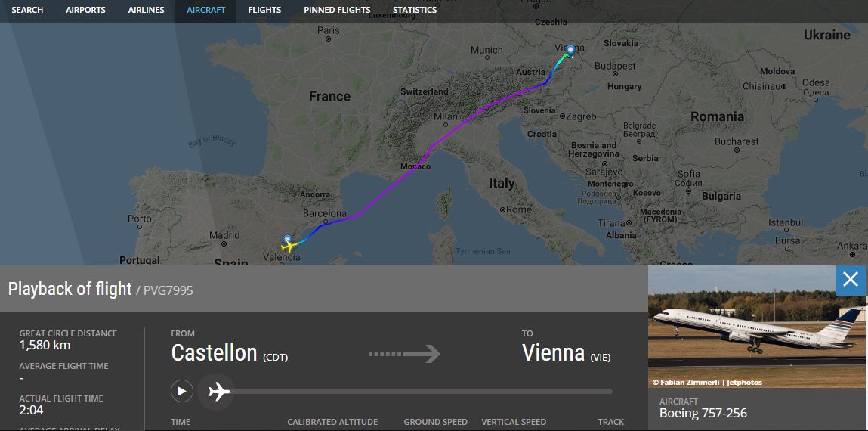Close the playback panel with X

(850, 280)
